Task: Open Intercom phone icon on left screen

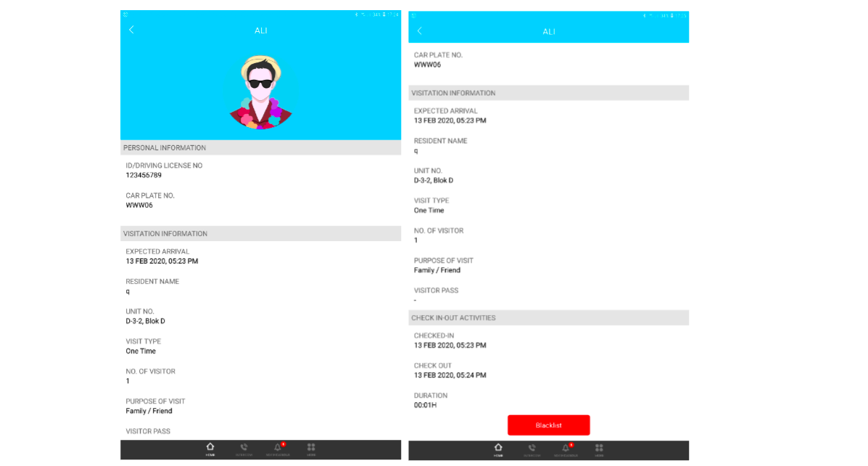Action: point(244,449)
